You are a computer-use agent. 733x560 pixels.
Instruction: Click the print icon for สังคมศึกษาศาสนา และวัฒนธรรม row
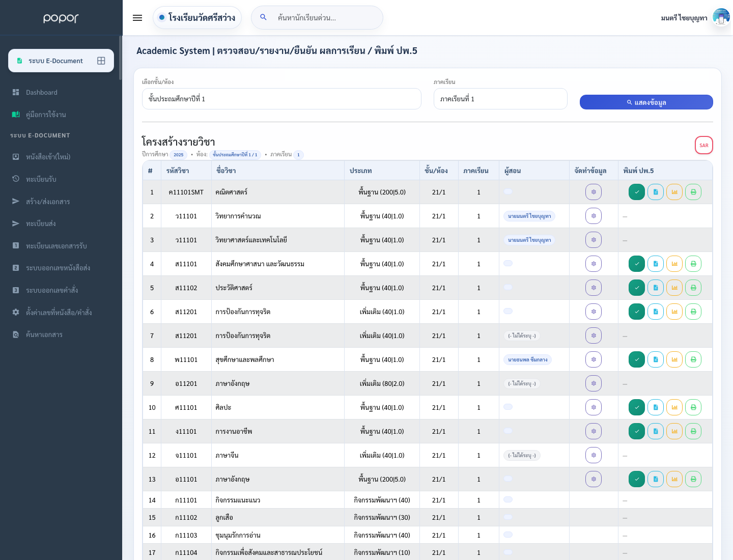(x=693, y=264)
